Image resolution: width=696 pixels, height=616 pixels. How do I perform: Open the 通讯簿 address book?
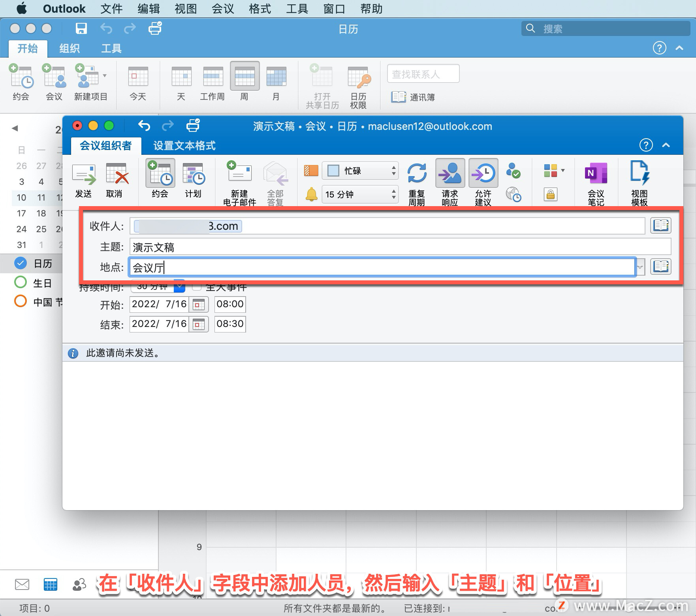click(414, 97)
